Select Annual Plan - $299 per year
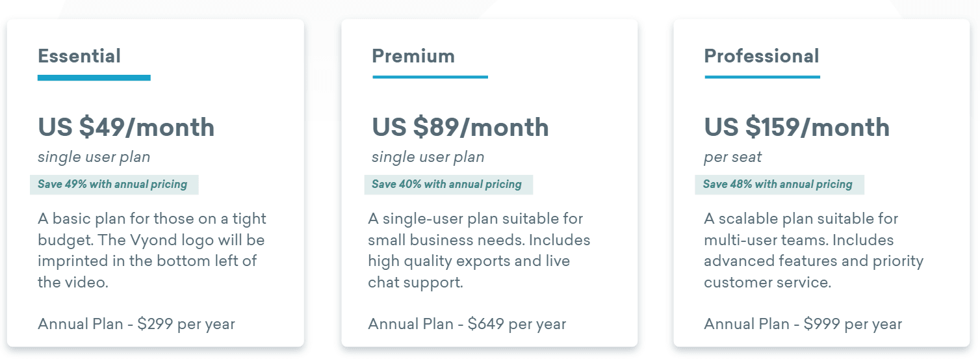Viewport: 980px width, 359px height. pyautogui.click(x=136, y=324)
